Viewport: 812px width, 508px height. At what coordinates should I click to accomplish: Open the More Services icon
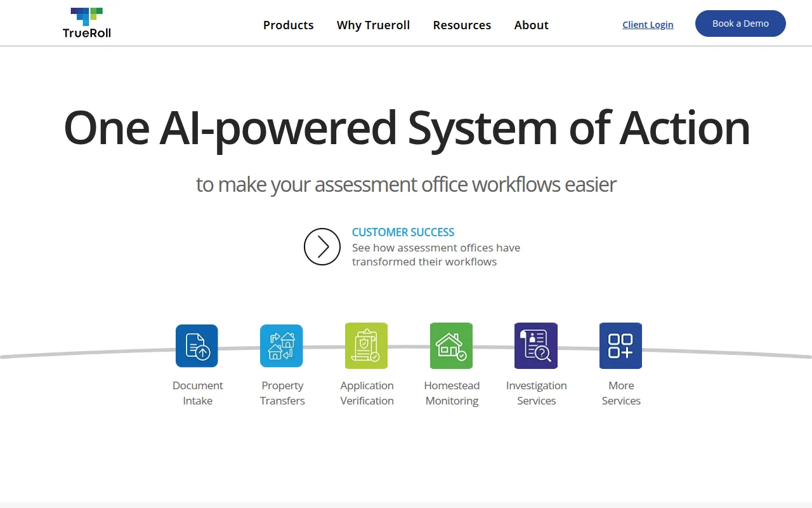tap(620, 346)
